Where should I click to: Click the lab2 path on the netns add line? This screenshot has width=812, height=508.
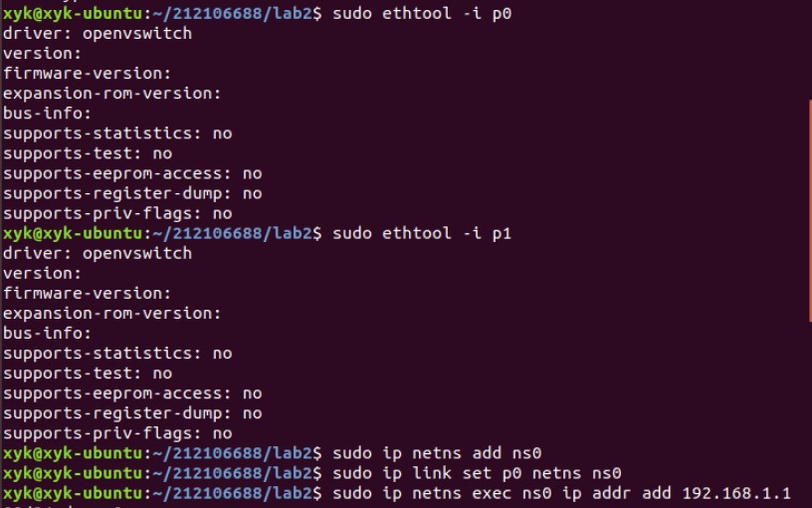pyautogui.click(x=295, y=453)
